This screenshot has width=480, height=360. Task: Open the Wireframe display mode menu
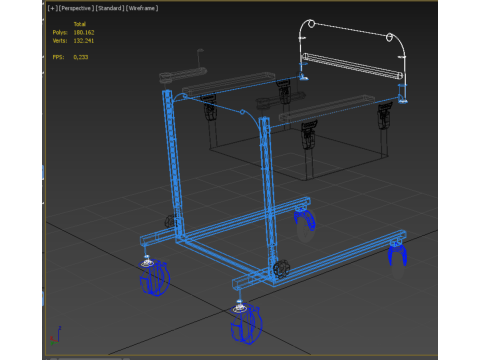142,8
